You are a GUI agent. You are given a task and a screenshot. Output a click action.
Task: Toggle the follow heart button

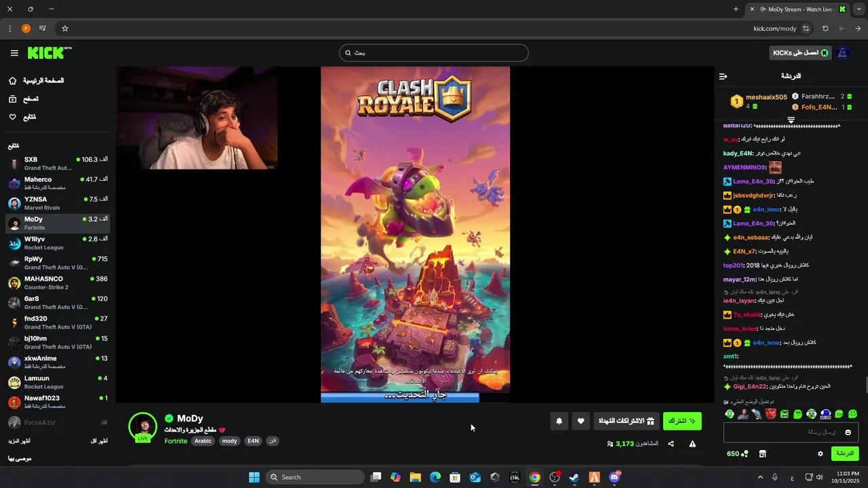580,421
